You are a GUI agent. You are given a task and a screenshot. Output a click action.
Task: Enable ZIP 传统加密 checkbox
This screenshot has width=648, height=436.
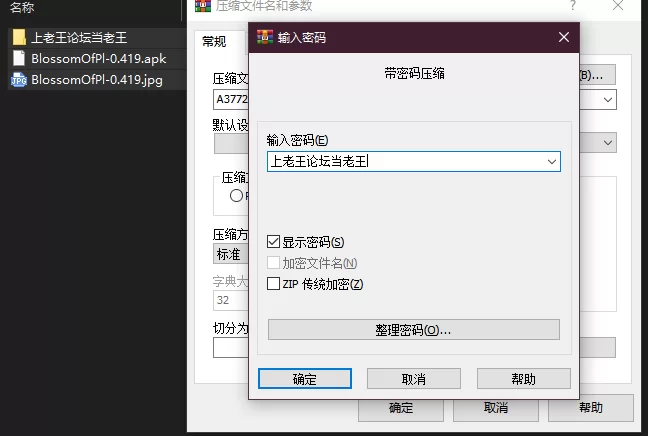tap(273, 284)
